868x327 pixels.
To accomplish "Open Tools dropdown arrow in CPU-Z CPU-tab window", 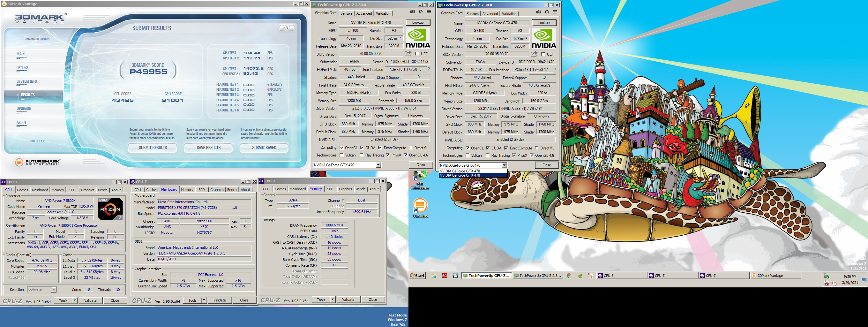I will coord(75,300).
